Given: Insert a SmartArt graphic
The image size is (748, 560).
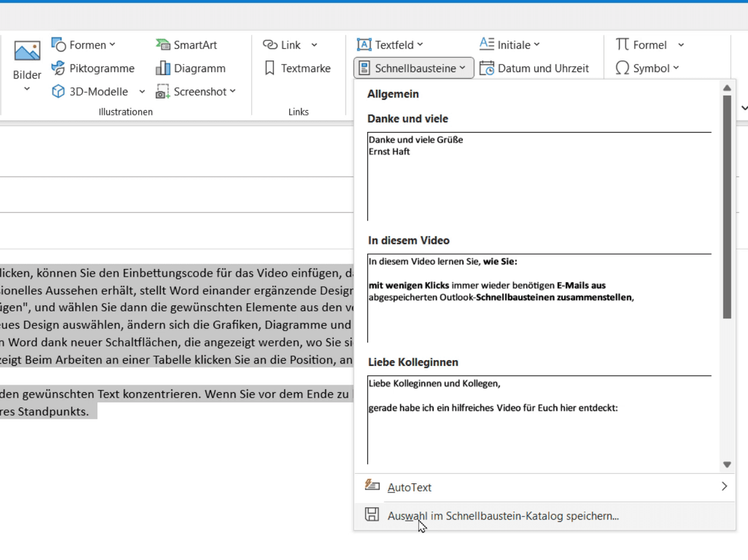Looking at the screenshot, I should pos(186,45).
